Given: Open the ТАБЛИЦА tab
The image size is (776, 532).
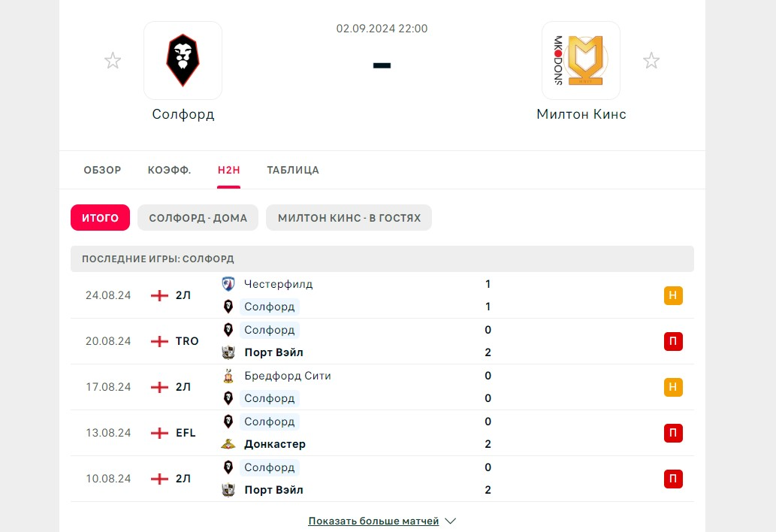Looking at the screenshot, I should tap(293, 170).
